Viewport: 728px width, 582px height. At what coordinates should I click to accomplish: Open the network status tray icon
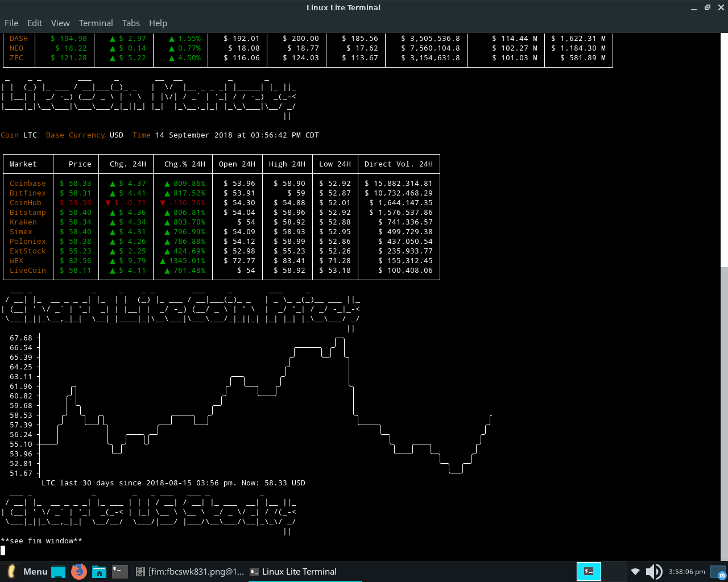[635, 572]
